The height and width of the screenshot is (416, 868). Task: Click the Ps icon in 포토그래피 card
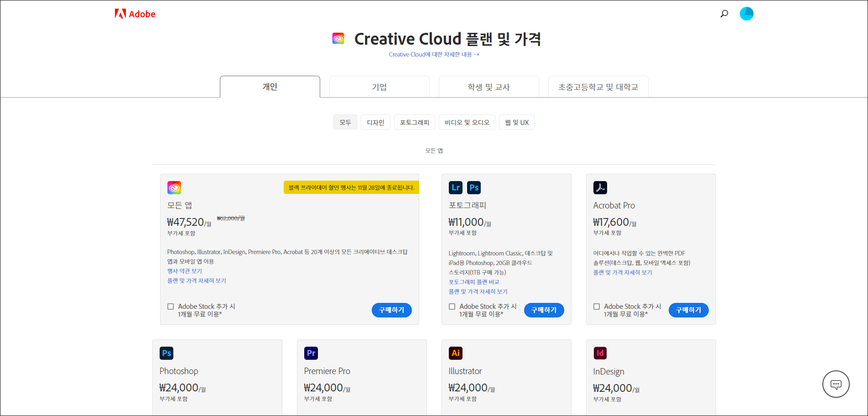tap(474, 187)
